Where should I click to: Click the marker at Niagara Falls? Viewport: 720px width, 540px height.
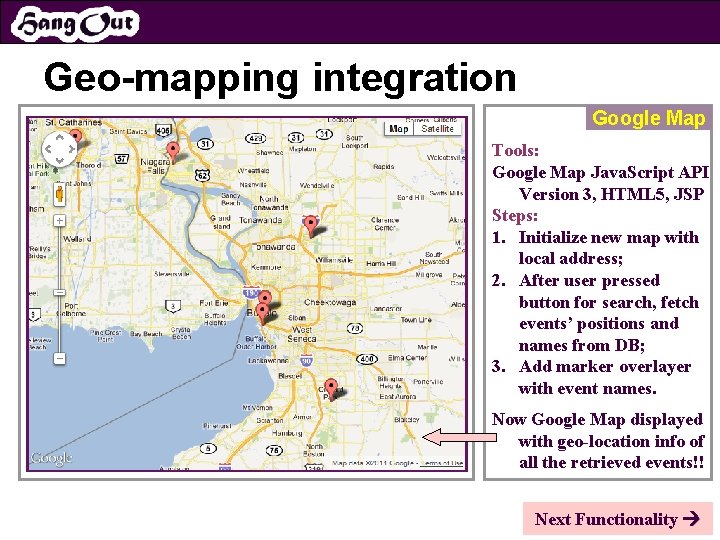173,151
